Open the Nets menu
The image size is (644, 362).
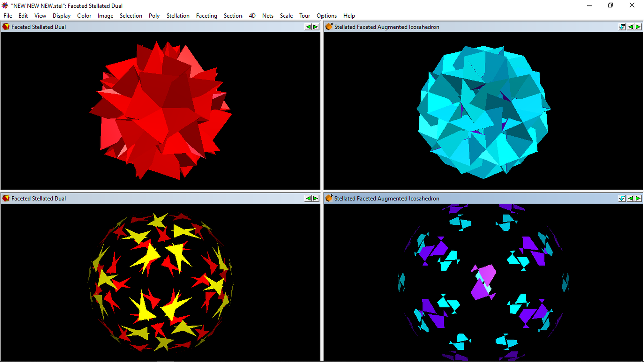(268, 16)
